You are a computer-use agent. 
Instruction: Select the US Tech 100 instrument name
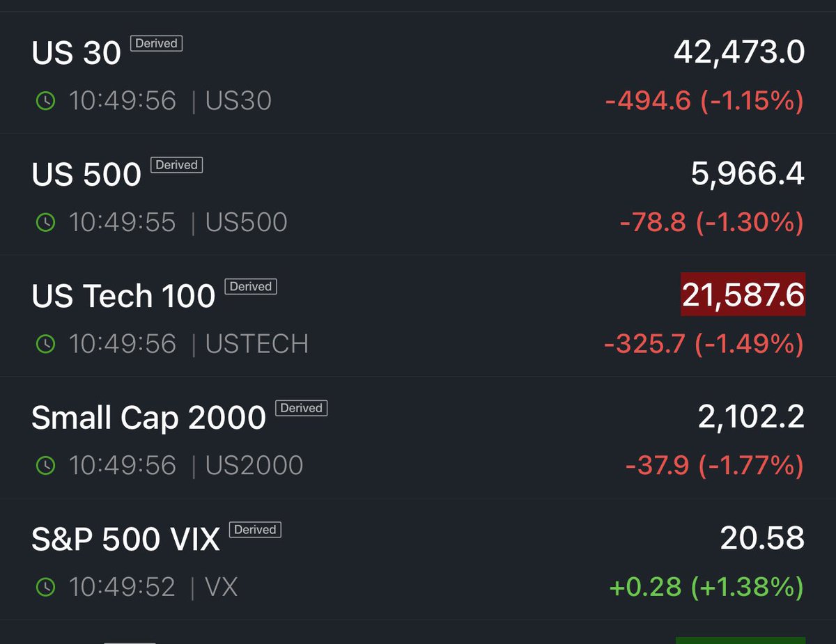pos(123,296)
